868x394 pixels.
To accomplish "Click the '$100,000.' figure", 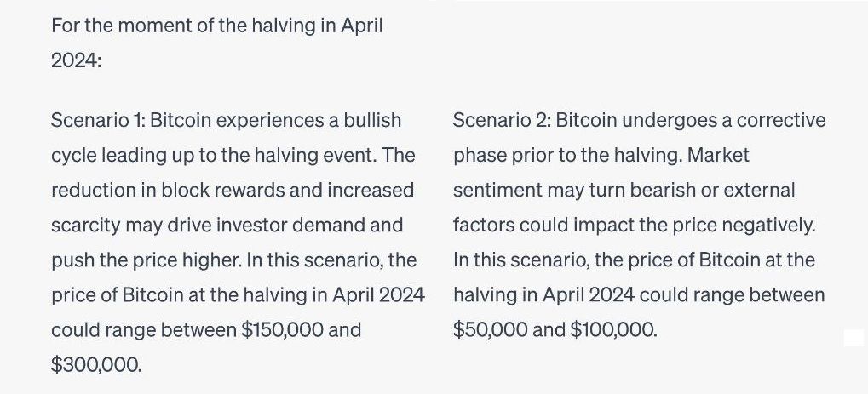I will click(612, 329).
